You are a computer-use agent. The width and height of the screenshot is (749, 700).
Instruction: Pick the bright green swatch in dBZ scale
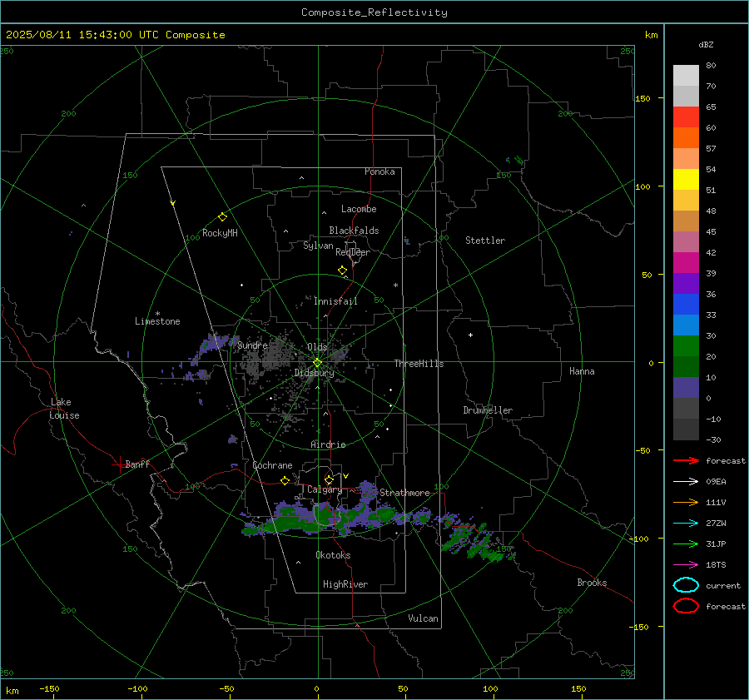(686, 345)
